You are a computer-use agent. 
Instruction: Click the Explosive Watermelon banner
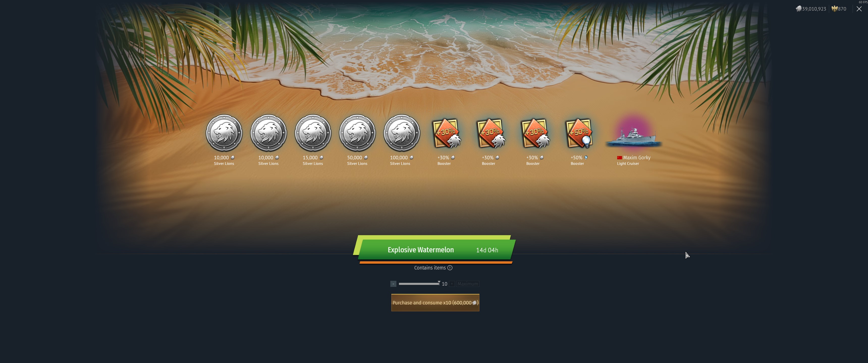click(x=435, y=250)
